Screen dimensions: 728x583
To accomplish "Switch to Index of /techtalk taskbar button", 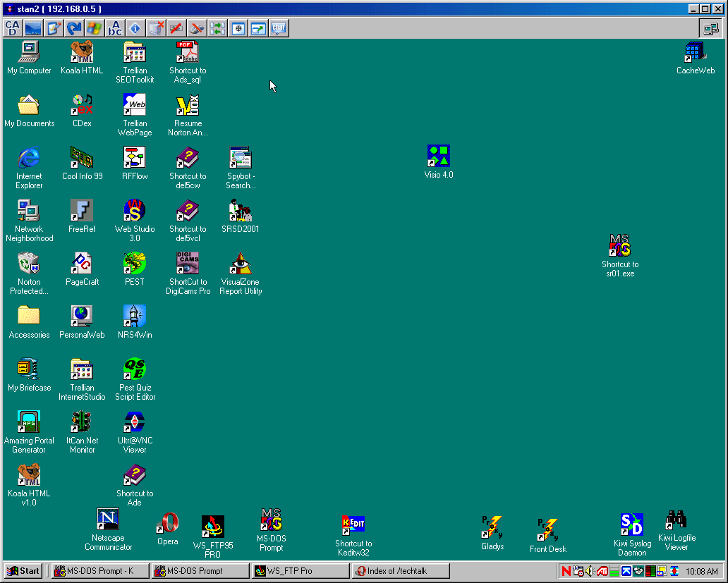I will point(401,571).
